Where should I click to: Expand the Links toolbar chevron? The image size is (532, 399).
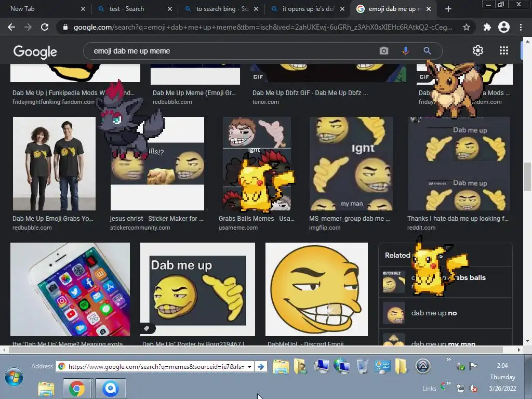click(448, 383)
